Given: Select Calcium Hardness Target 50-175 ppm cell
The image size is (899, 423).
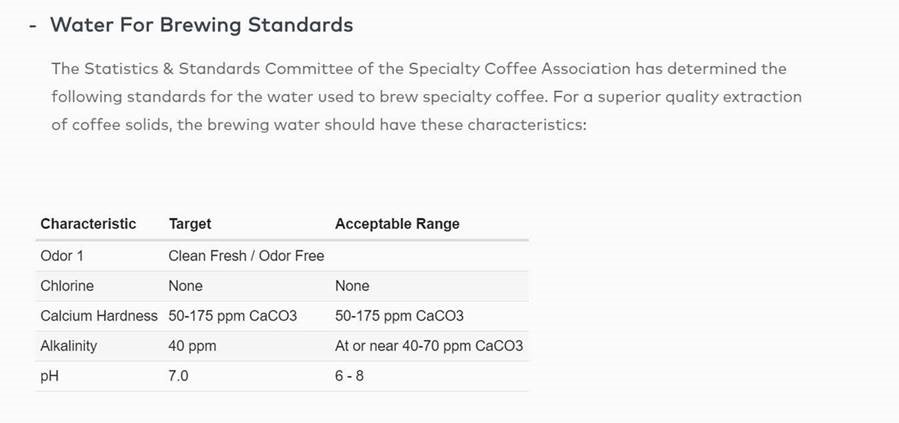Looking at the screenshot, I should pyautogui.click(x=232, y=316).
